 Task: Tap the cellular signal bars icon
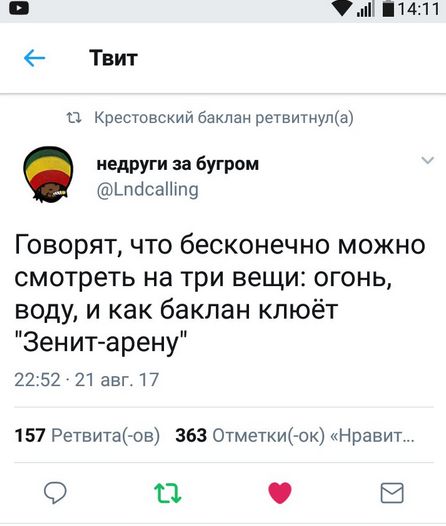(365, 9)
